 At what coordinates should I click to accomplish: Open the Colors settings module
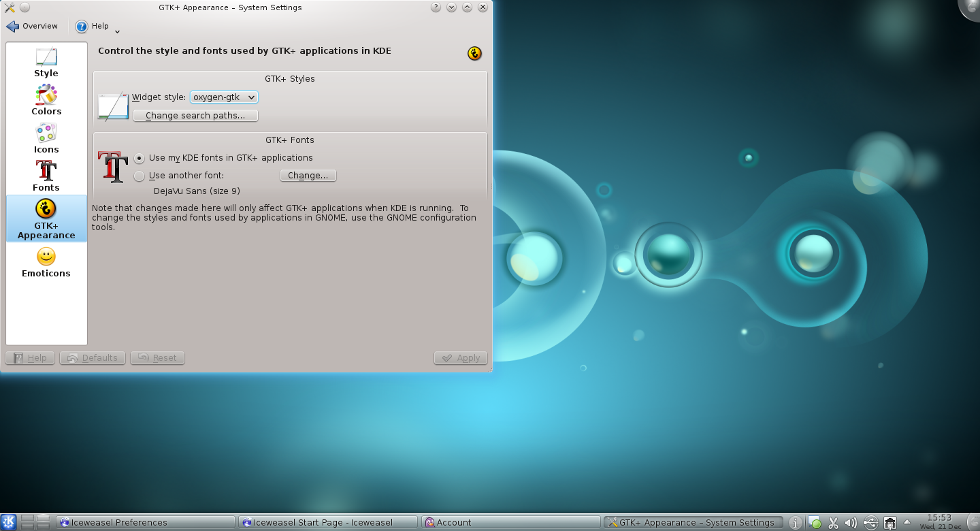coord(46,100)
